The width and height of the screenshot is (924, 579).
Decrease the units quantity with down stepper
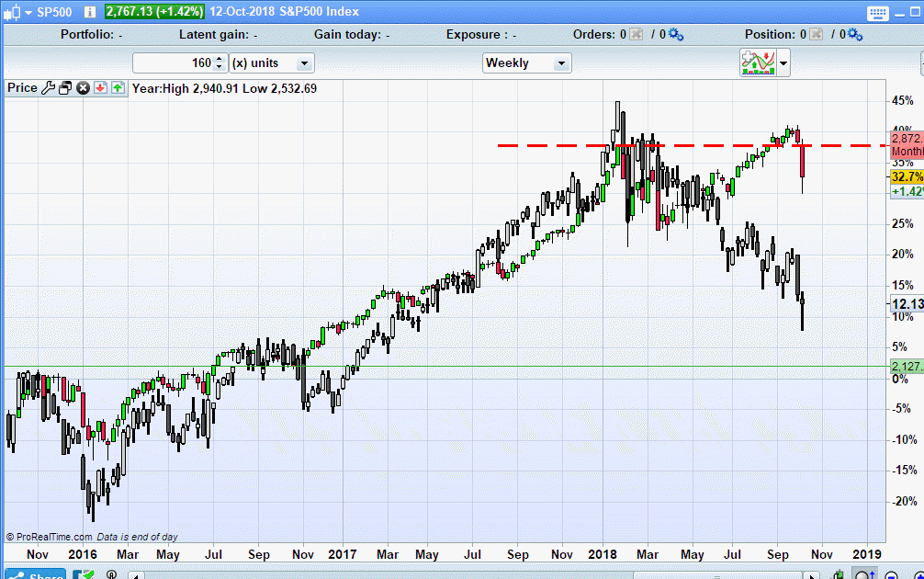click(220, 67)
